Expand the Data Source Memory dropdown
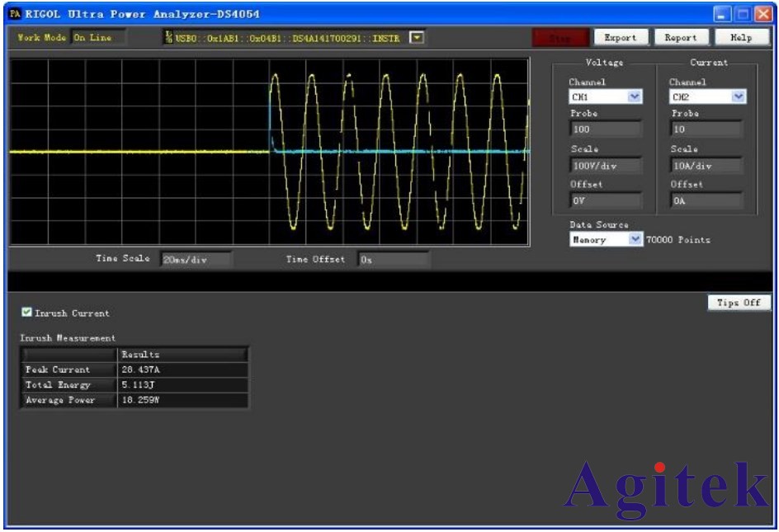This screenshot has height=532, width=779. tap(634, 239)
